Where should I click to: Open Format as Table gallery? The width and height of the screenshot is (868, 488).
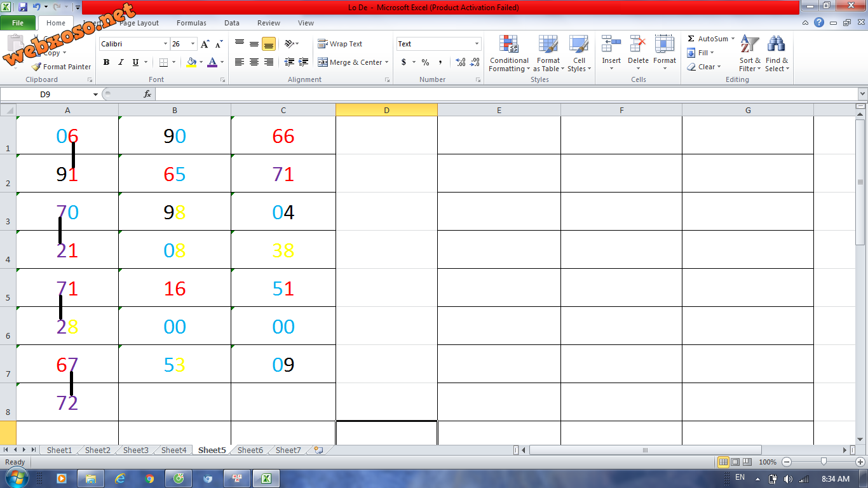[x=548, y=53]
